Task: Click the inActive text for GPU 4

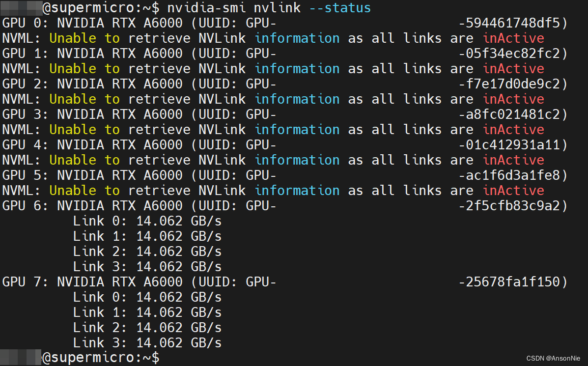Action: [x=513, y=160]
